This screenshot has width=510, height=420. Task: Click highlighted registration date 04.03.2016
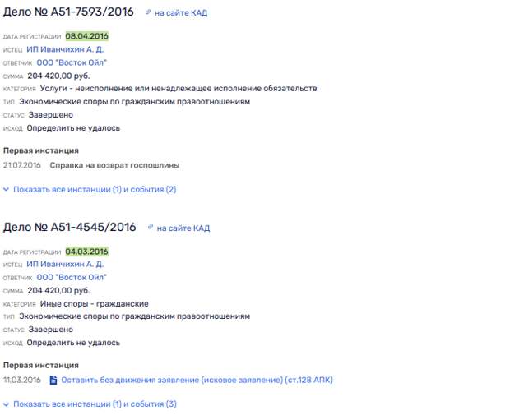point(87,252)
